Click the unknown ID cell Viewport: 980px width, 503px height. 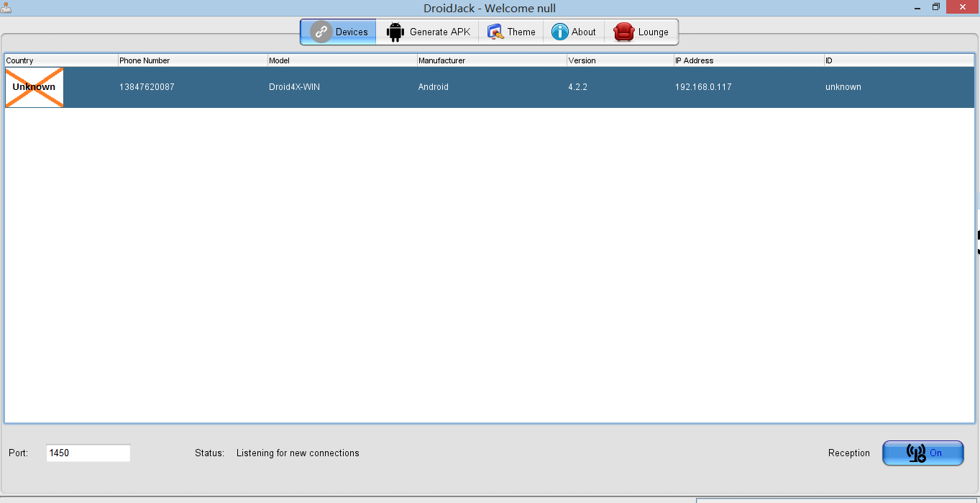[899, 87]
